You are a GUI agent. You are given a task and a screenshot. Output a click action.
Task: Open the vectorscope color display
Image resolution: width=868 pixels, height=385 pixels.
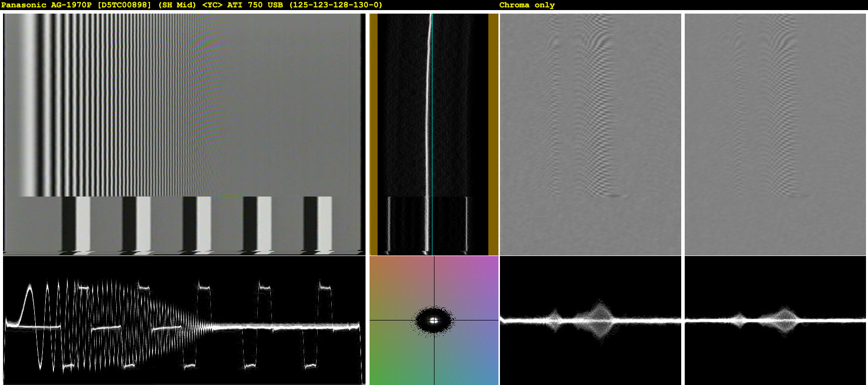click(434, 320)
